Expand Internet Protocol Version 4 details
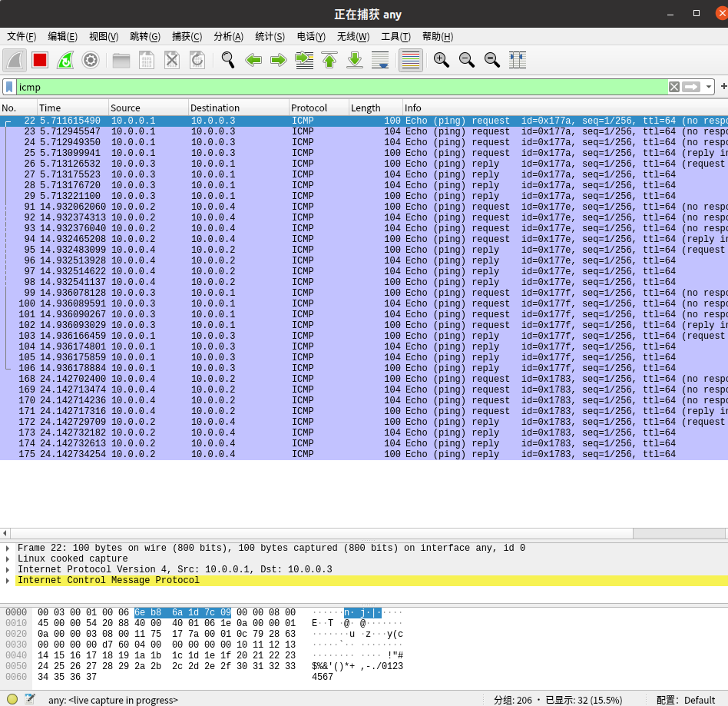 tap(8, 569)
